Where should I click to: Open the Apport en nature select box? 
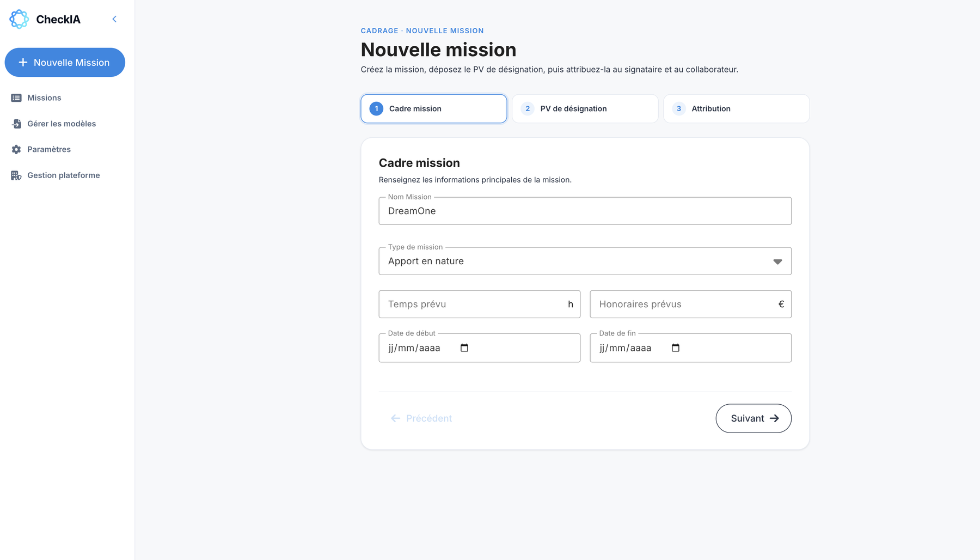(x=585, y=261)
